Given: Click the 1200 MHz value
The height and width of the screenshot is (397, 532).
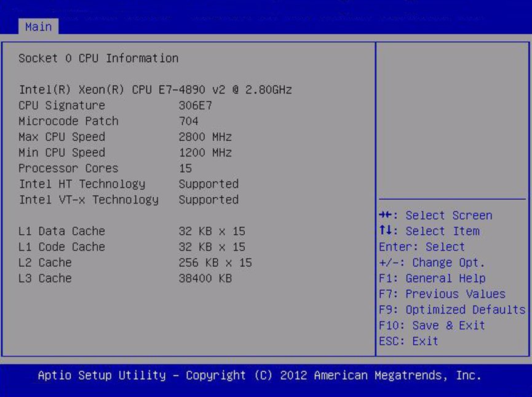Looking at the screenshot, I should tap(205, 152).
